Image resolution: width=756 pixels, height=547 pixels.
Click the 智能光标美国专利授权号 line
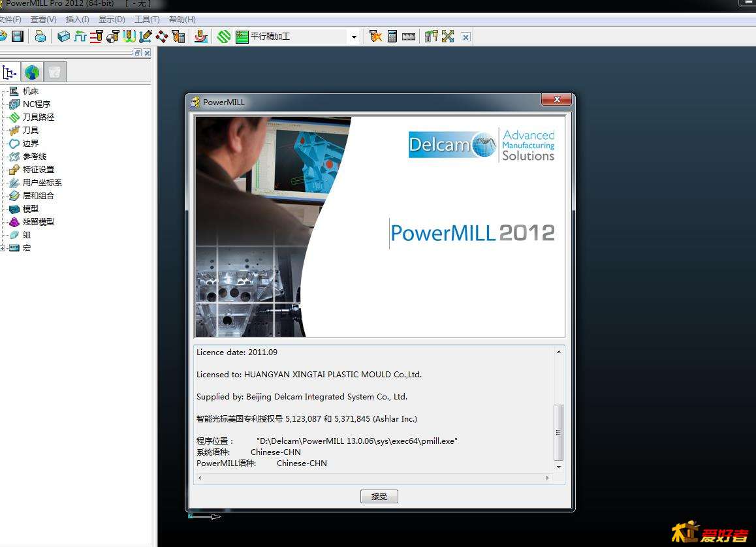[x=307, y=419]
